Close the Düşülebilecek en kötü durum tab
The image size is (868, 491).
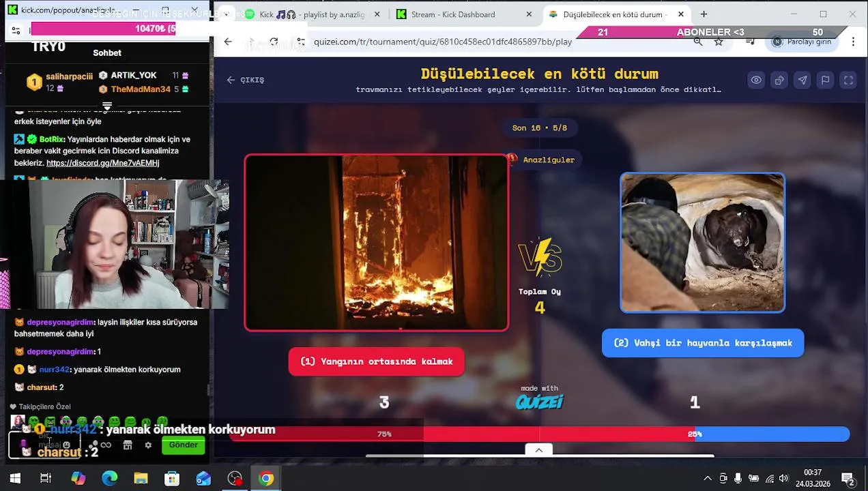(680, 14)
